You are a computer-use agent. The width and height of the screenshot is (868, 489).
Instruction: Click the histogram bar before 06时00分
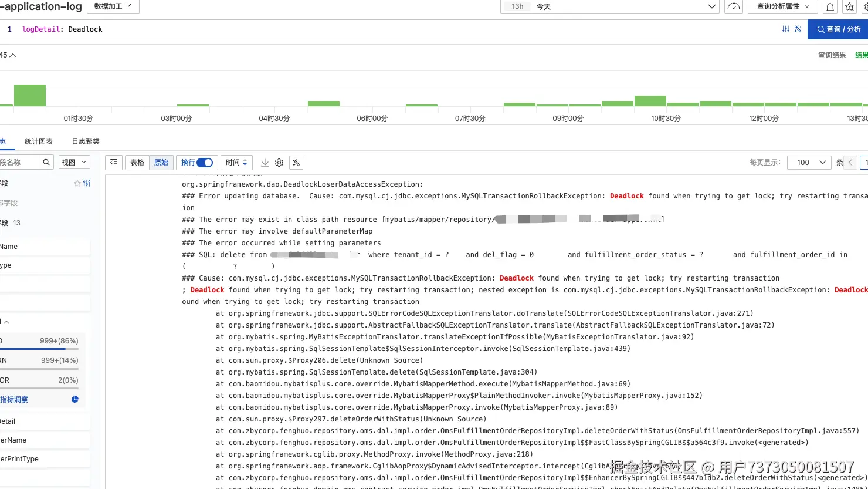point(324,103)
